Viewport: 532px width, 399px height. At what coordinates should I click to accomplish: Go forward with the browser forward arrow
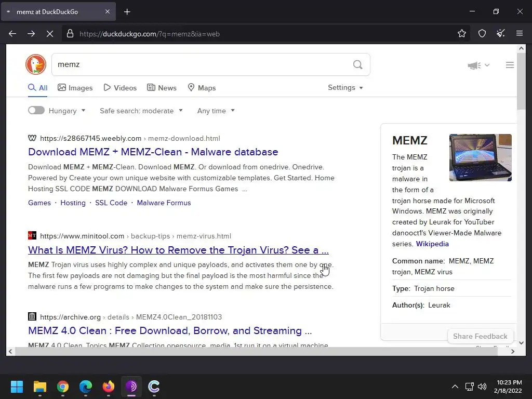tap(31, 34)
